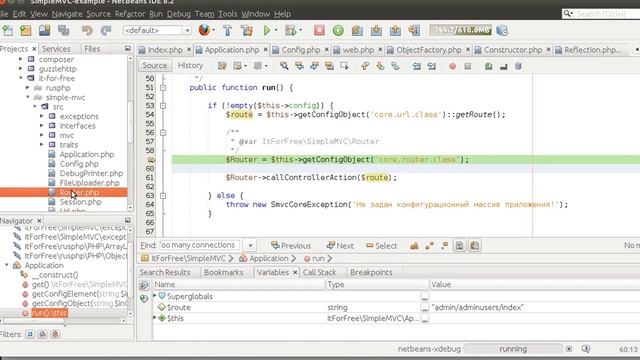640x360 pixels.
Task: Click the Clean and Build icon
Action: (247, 30)
